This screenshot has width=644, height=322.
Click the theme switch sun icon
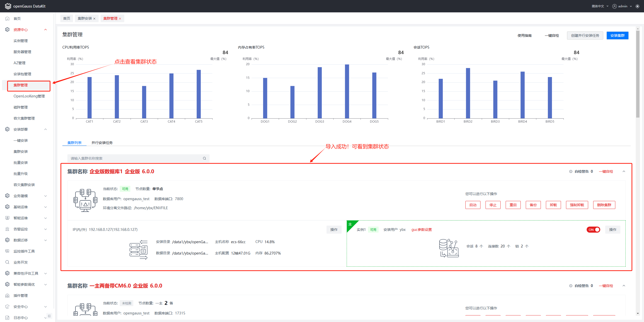[x=637, y=6]
